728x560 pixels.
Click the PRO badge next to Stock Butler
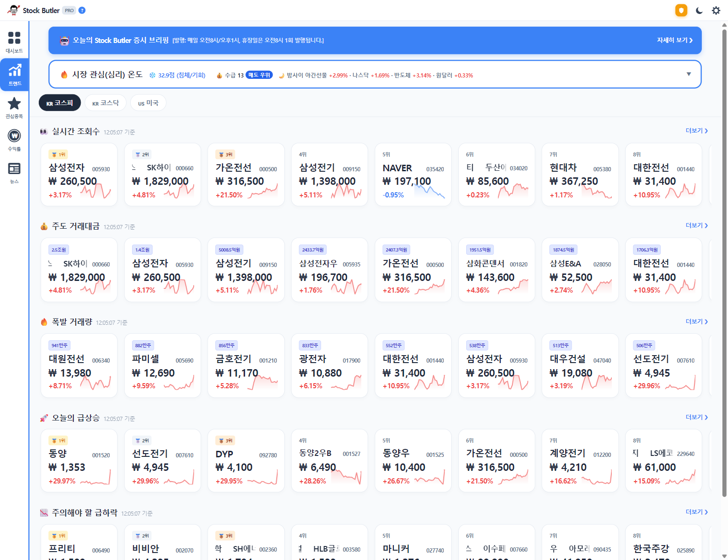(x=69, y=10)
